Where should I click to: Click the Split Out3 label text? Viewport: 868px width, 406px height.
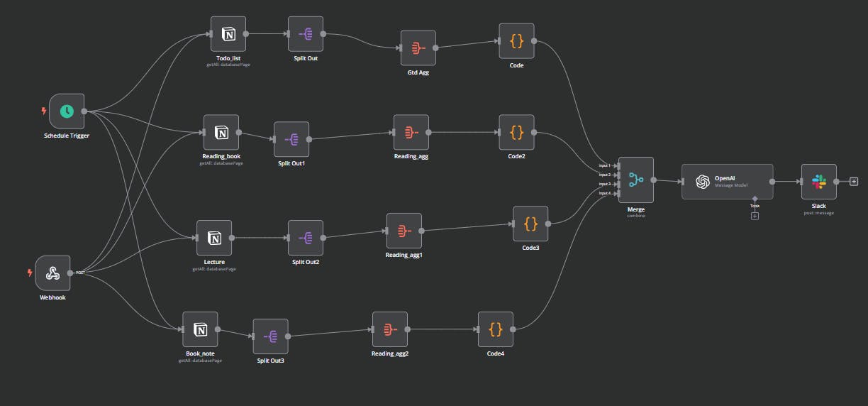pyautogui.click(x=270, y=361)
